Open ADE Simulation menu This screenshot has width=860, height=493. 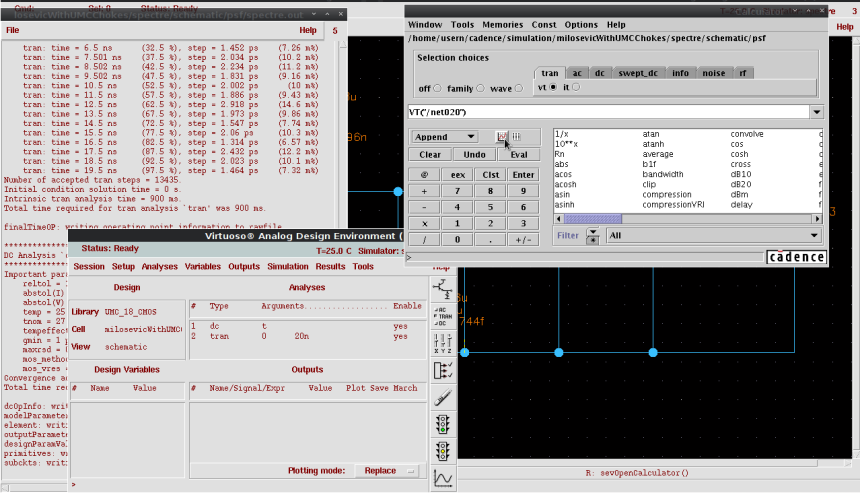(x=288, y=267)
